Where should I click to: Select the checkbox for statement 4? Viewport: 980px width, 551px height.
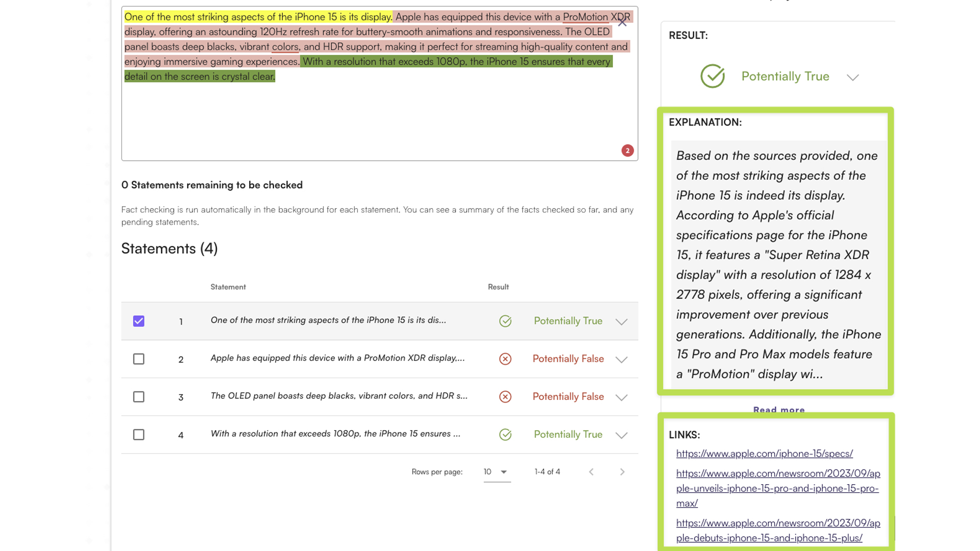click(x=139, y=434)
